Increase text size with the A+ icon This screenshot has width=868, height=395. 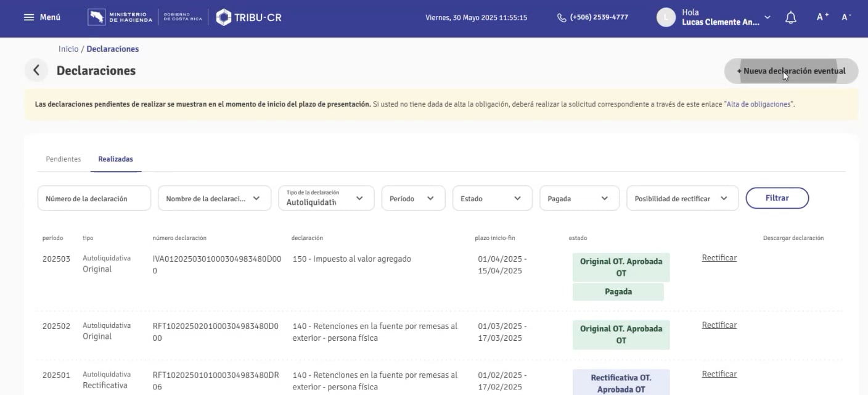pos(821,17)
